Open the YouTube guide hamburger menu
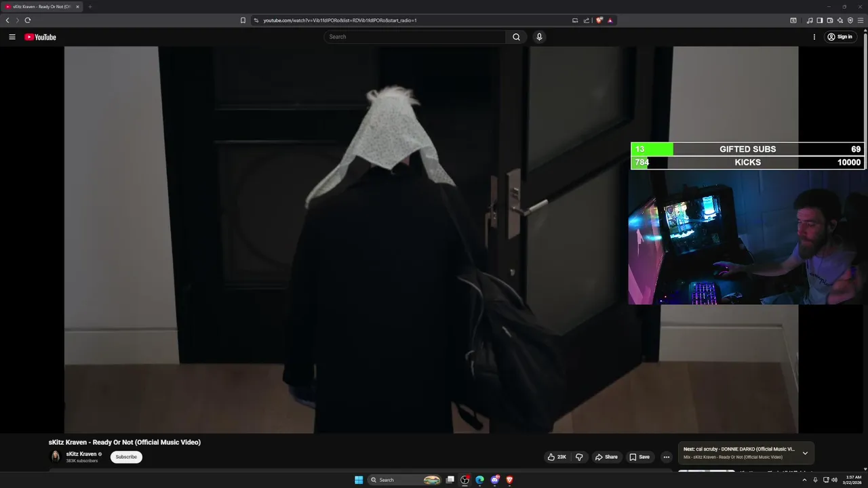Screen dimensions: 868x488 pyautogui.click(x=12, y=37)
